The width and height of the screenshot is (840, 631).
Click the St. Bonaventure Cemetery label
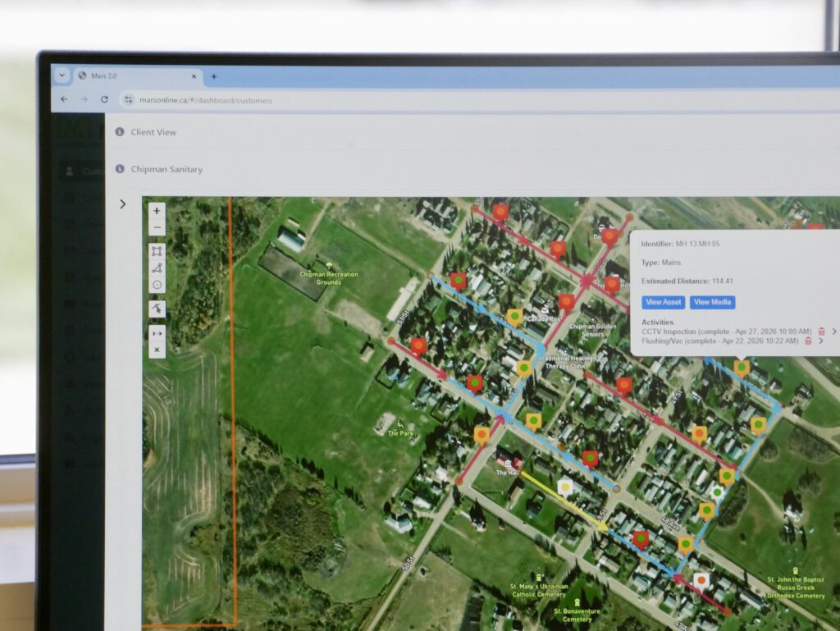577,615
